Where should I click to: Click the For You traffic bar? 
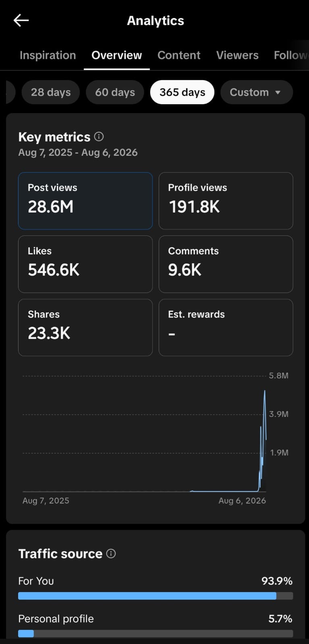[156, 596]
